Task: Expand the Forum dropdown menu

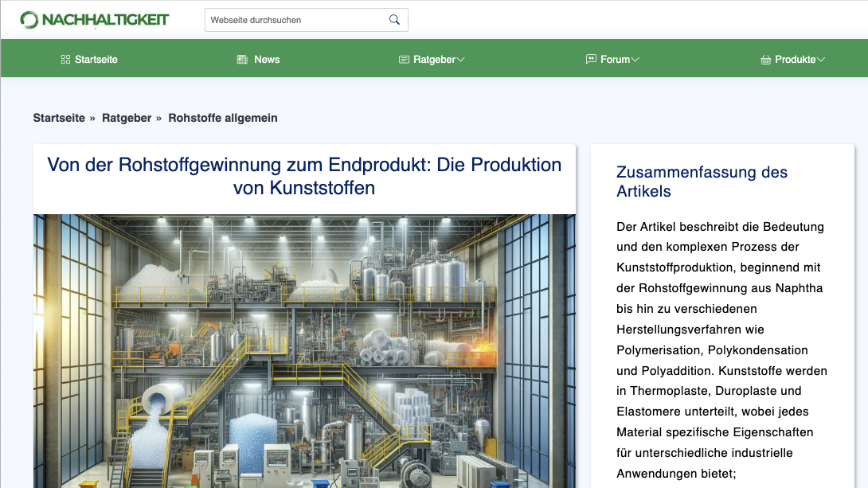Action: click(x=635, y=59)
